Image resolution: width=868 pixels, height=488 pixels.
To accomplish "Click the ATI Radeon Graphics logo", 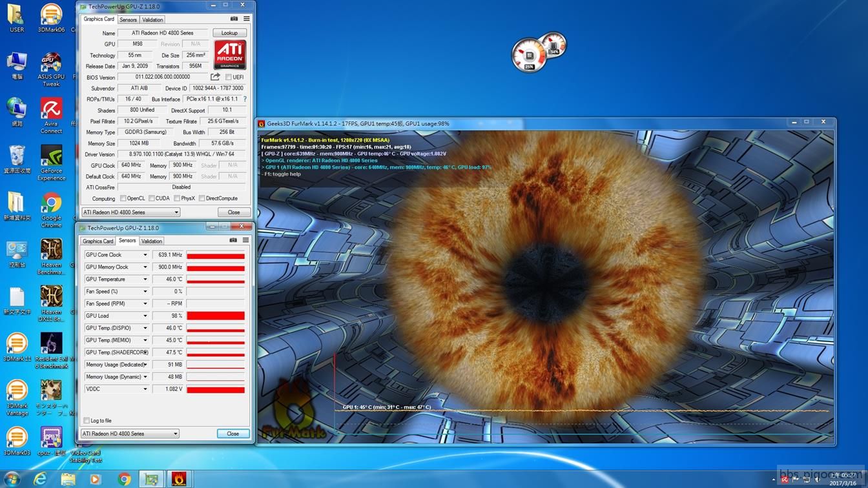I will tap(229, 55).
